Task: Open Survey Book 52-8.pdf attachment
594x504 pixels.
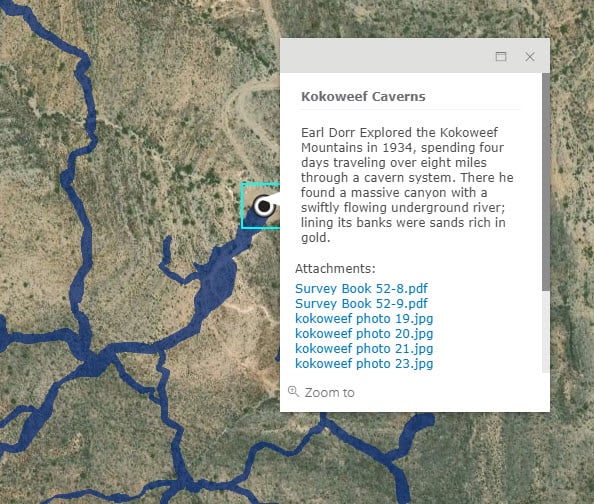Action: (x=361, y=288)
